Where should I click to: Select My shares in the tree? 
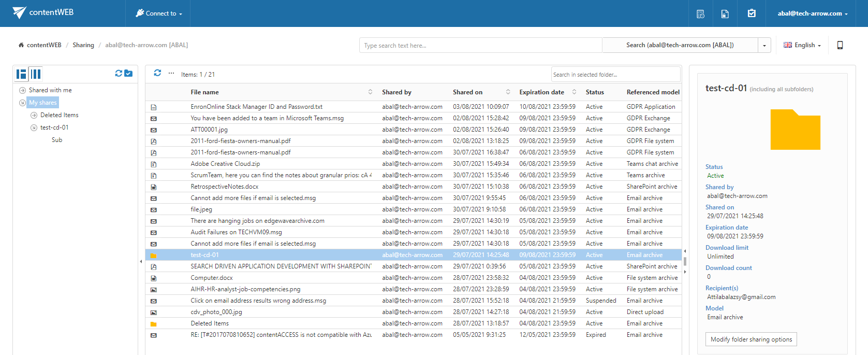click(x=43, y=103)
